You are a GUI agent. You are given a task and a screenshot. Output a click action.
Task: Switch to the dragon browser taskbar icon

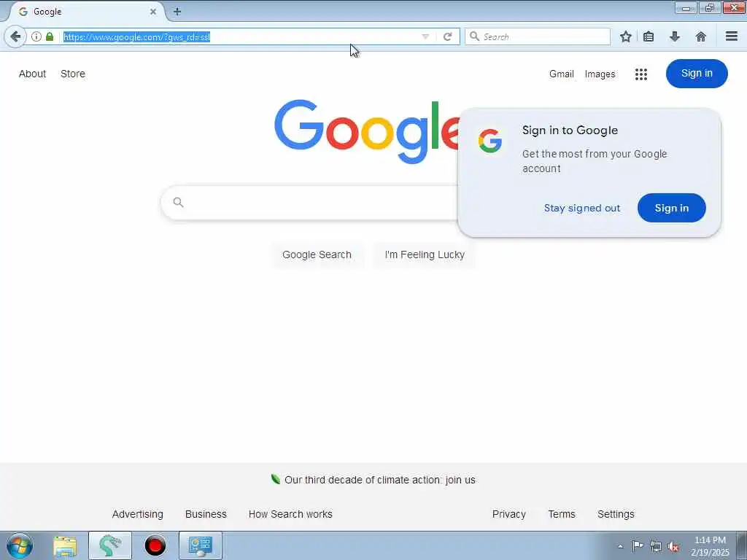click(x=110, y=545)
